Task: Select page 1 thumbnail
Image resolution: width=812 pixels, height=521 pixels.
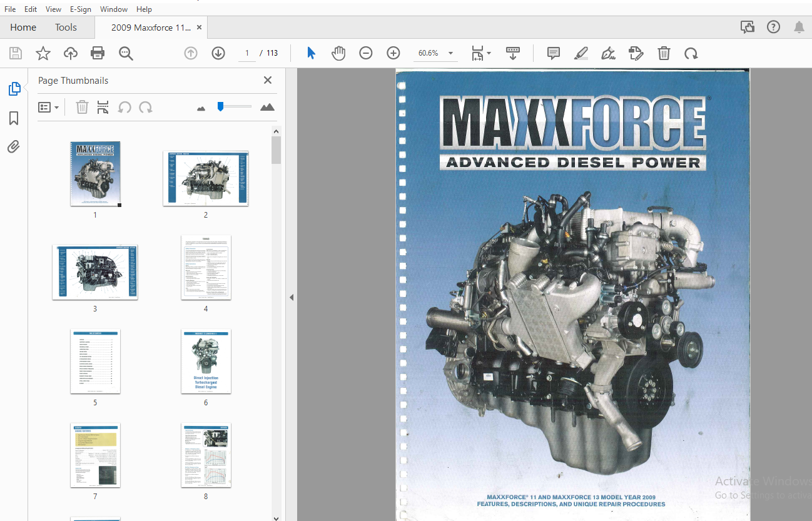Action: tap(95, 173)
